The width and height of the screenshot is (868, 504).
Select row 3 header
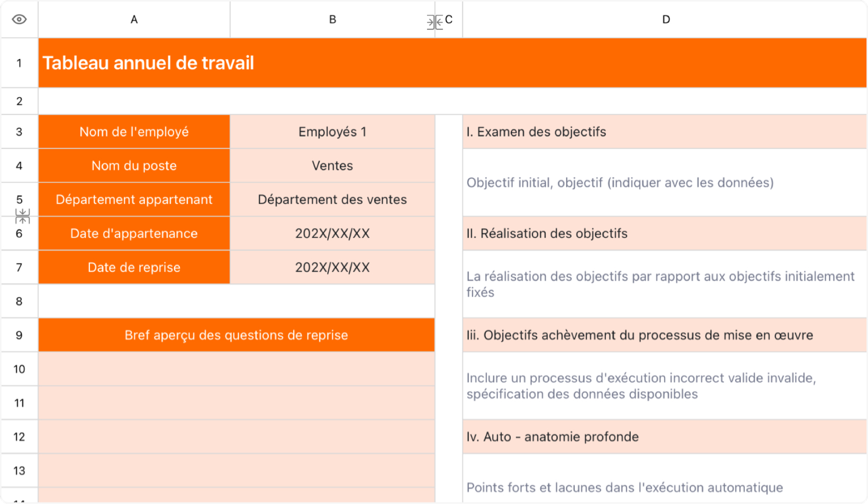(19, 132)
